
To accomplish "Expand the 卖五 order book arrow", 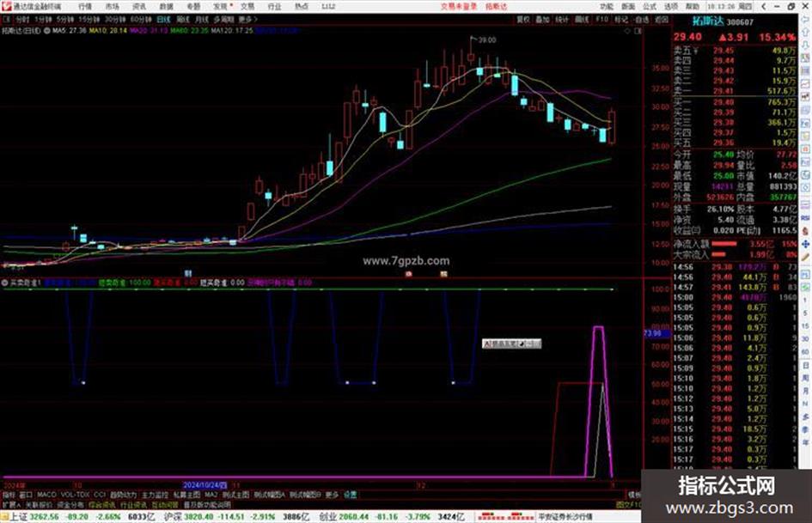I will (696, 51).
